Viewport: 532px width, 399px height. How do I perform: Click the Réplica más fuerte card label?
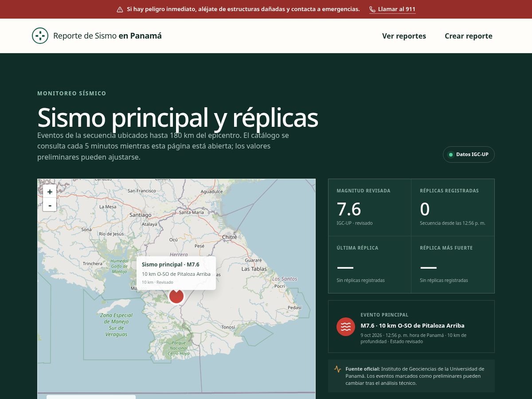coord(446,248)
